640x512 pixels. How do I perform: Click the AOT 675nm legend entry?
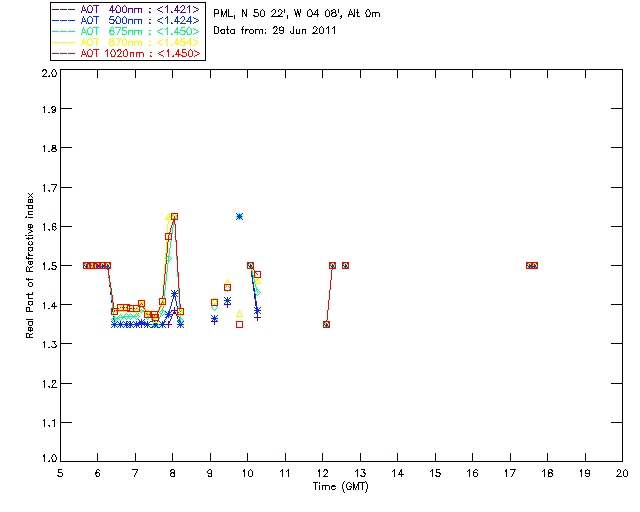(x=126, y=31)
